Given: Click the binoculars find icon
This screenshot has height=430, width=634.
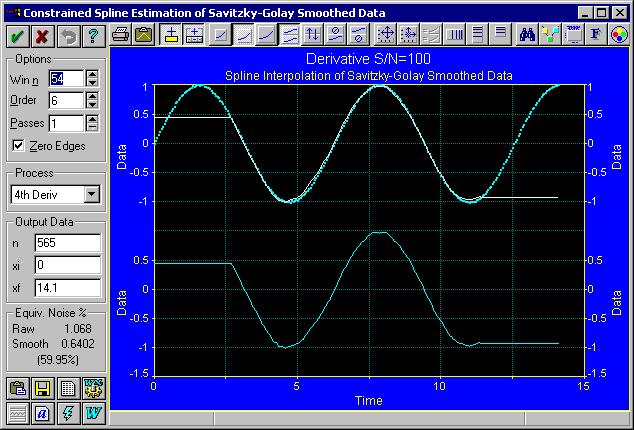Looking at the screenshot, I should 527,35.
